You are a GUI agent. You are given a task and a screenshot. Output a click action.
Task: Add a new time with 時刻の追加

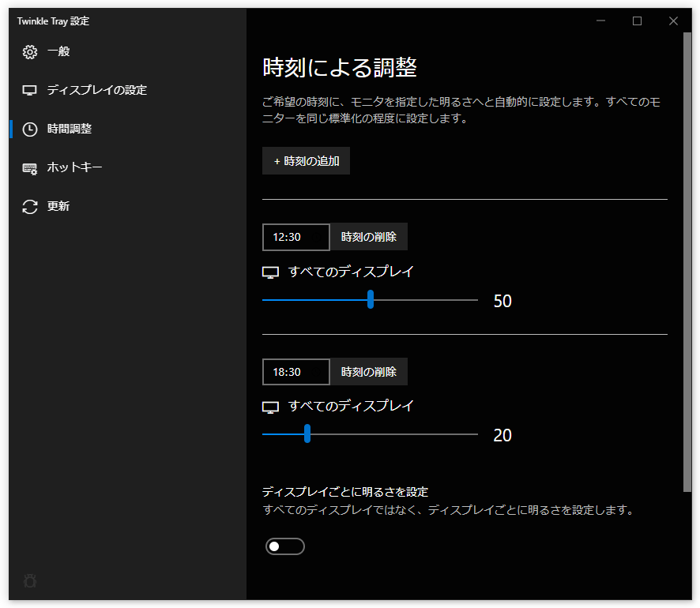point(306,161)
